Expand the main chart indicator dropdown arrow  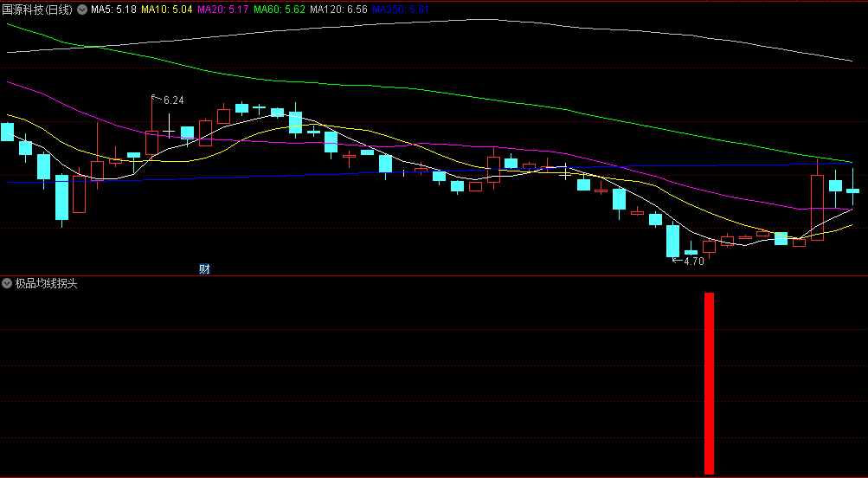pyautogui.click(x=82, y=10)
